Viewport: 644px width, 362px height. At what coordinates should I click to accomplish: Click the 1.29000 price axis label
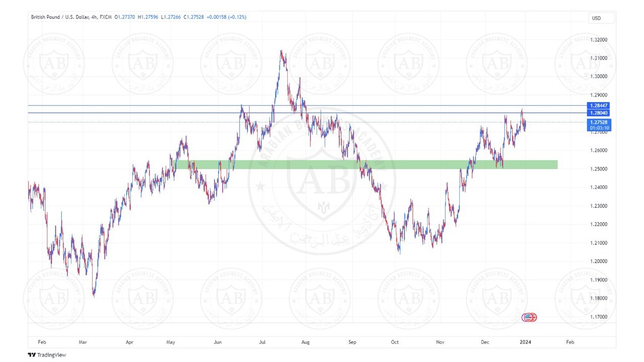[598, 95]
